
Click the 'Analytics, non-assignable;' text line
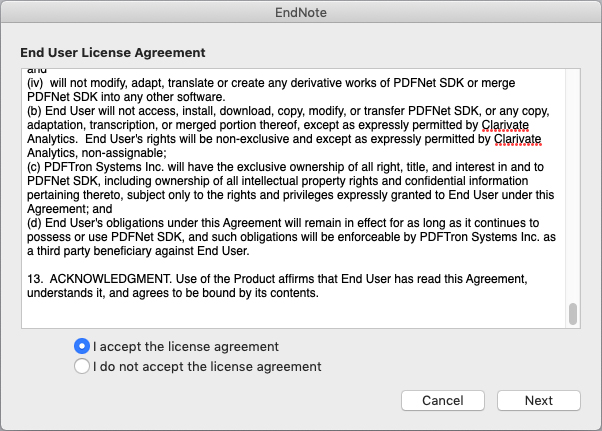pos(97,153)
